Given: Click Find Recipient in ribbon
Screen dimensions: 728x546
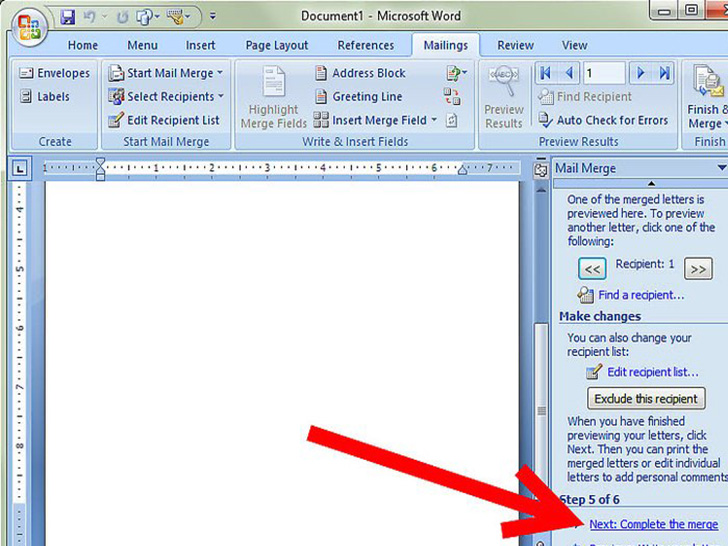Looking at the screenshot, I should click(x=585, y=97).
